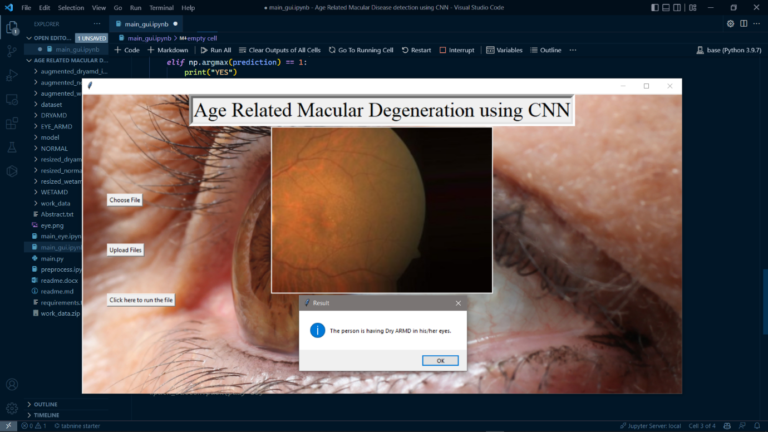Screen dimensions: 768x432
Task: Click Upload Files button in GUI
Action: 125,250
